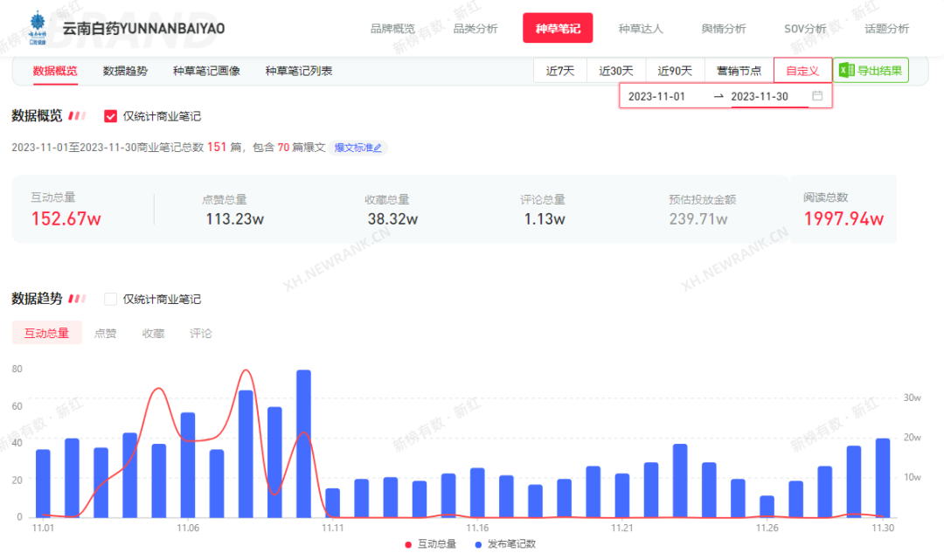
Task: Select the 互动总量 chart metric tab
Action: pos(46,333)
